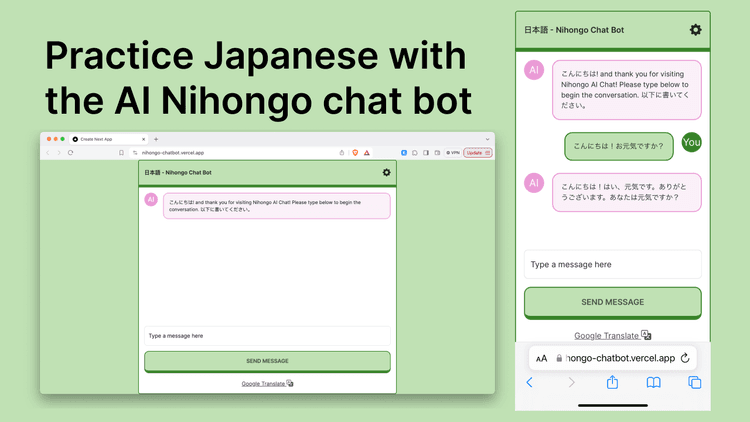Reload page in desktop browser toolbar
Image resolution: width=750 pixels, height=422 pixels.
pyautogui.click(x=70, y=153)
